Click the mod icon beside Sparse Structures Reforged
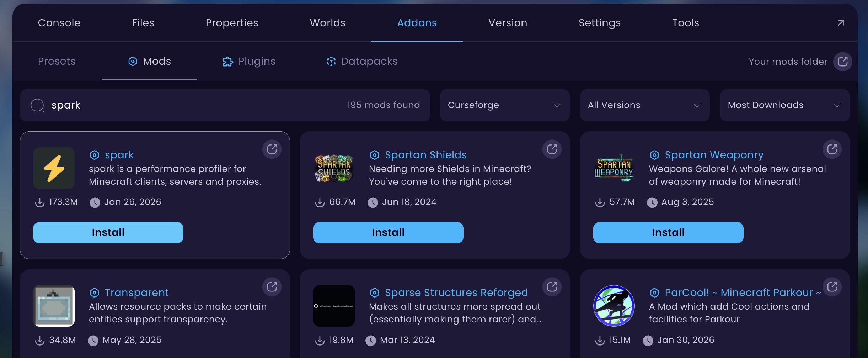 (375, 293)
